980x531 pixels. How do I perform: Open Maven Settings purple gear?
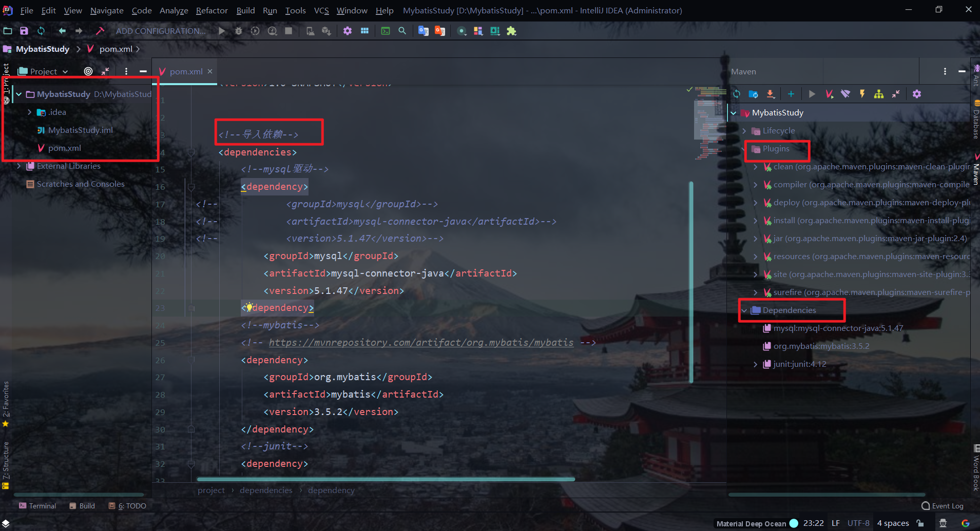[917, 94]
